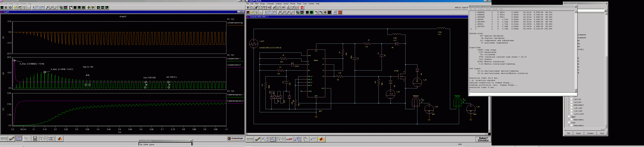Collapse the digital tree node
This screenshot has width=644, height=147.
tap(567, 117)
